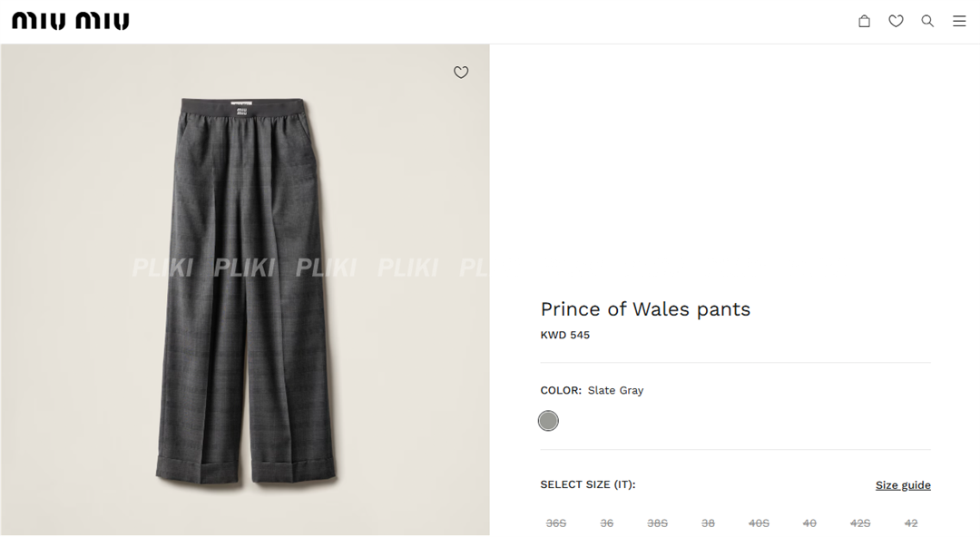Pick size 38S
Viewport: 980px width, 537px height.
(658, 523)
